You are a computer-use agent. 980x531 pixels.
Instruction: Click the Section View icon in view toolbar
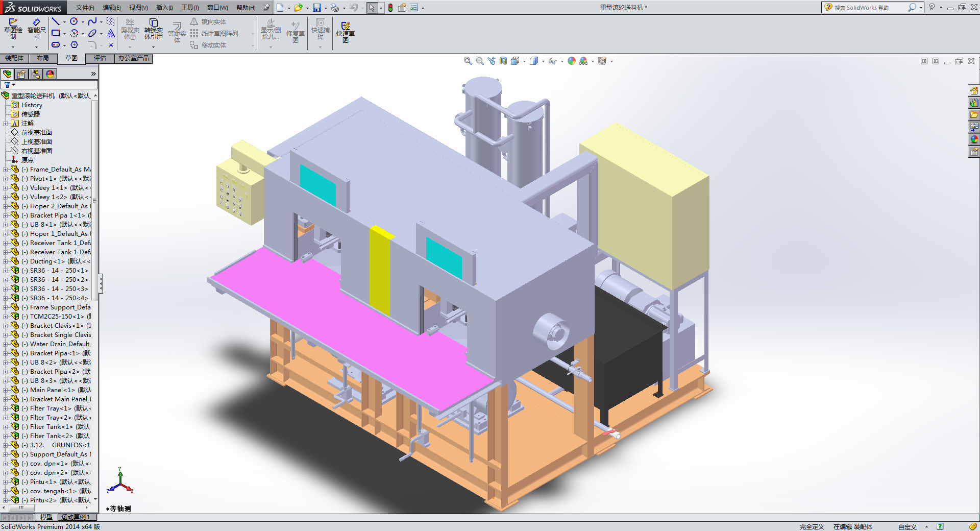click(503, 61)
